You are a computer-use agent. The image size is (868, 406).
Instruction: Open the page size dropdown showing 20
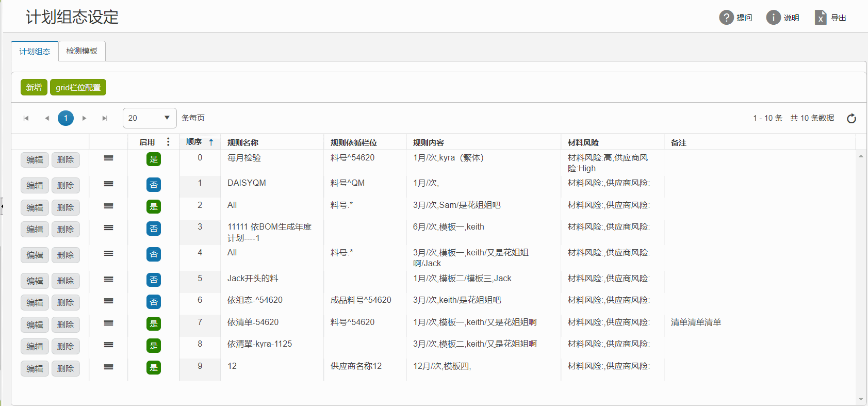point(150,118)
